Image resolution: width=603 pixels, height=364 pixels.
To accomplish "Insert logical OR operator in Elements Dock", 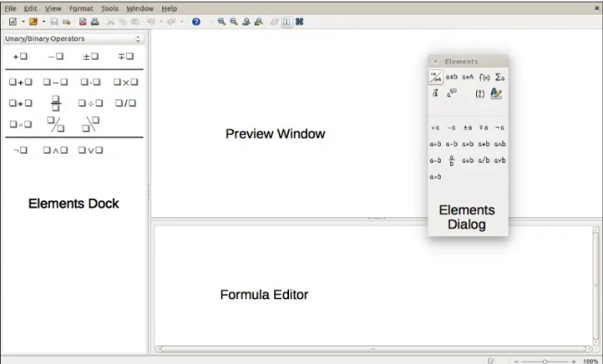I will click(x=90, y=150).
